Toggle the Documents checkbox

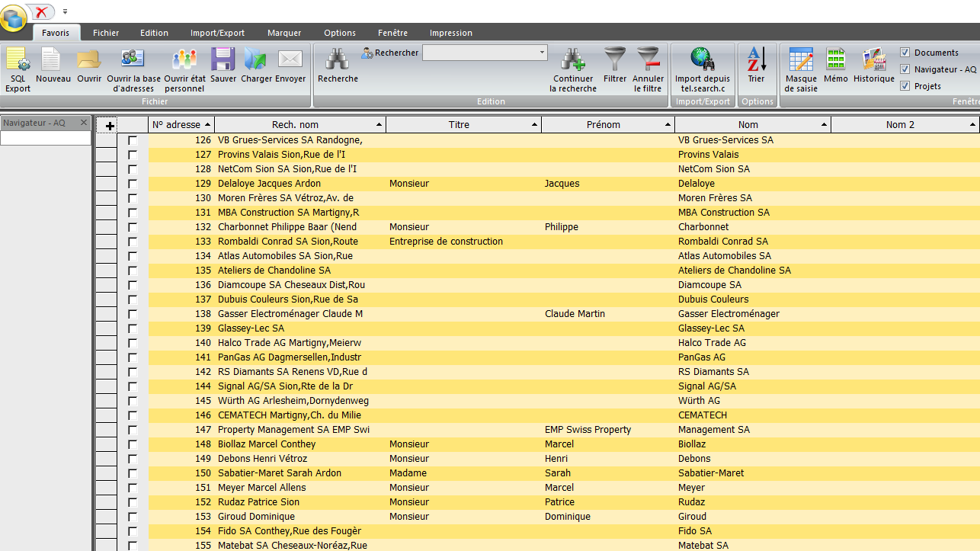point(905,53)
